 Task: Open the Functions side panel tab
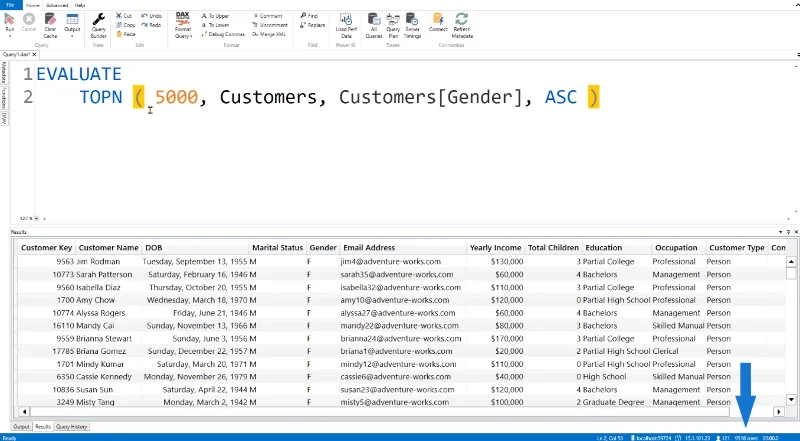[4, 98]
